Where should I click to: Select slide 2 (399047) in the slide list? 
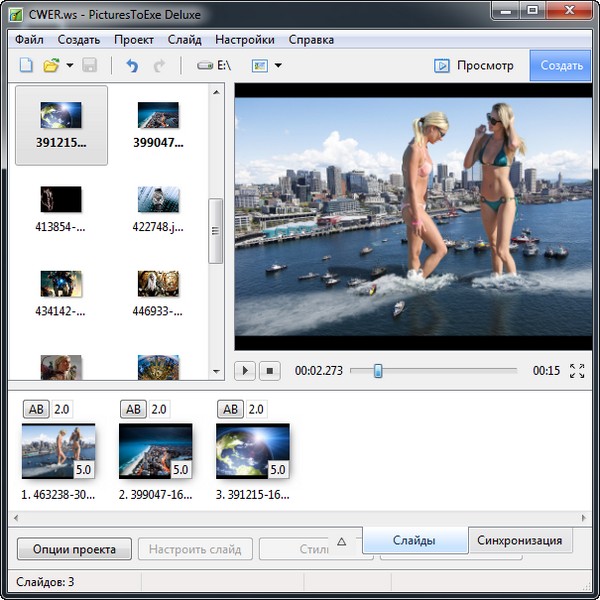(x=154, y=451)
